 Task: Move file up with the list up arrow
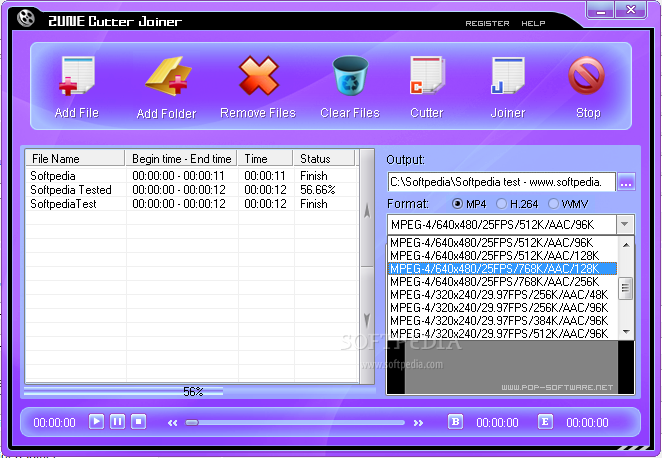click(367, 210)
